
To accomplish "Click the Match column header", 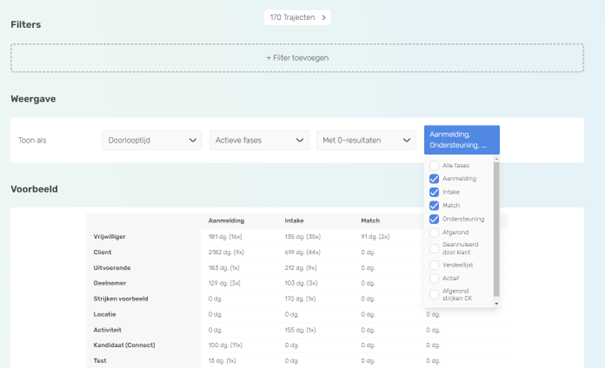I will [370, 221].
